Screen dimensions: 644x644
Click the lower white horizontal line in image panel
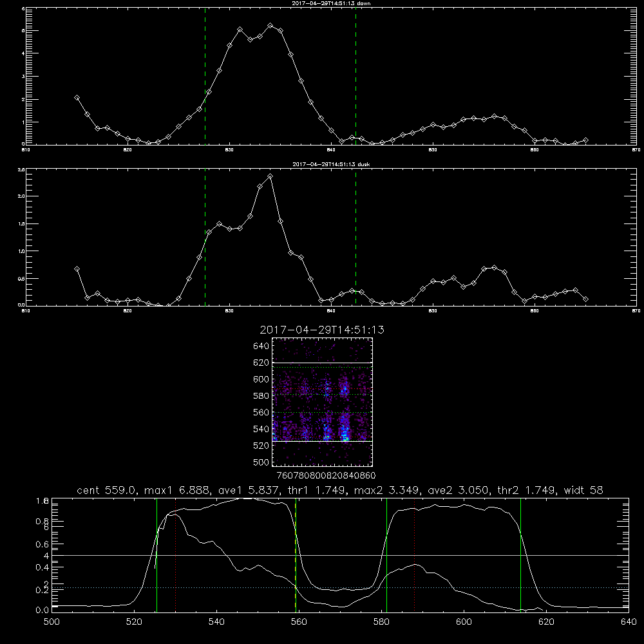pos(323,441)
